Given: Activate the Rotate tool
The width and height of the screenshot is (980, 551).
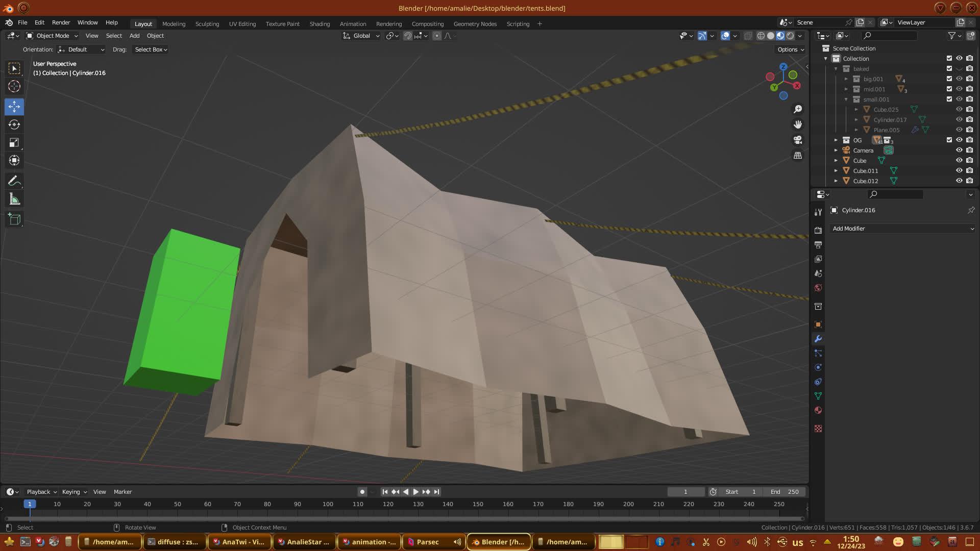Looking at the screenshot, I should [14, 124].
